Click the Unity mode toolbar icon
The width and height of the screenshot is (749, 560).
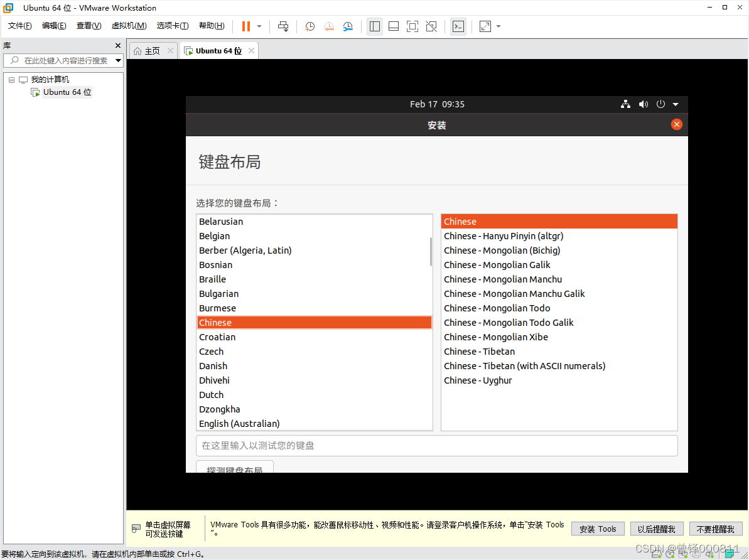coord(431,26)
